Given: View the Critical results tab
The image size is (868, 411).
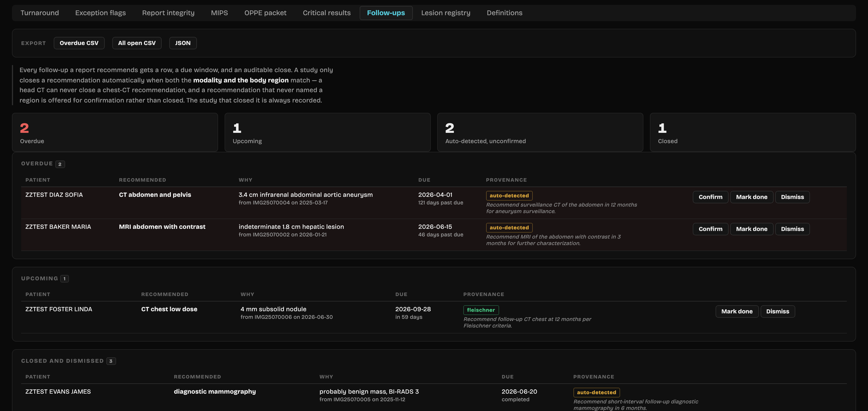Looking at the screenshot, I should point(326,13).
